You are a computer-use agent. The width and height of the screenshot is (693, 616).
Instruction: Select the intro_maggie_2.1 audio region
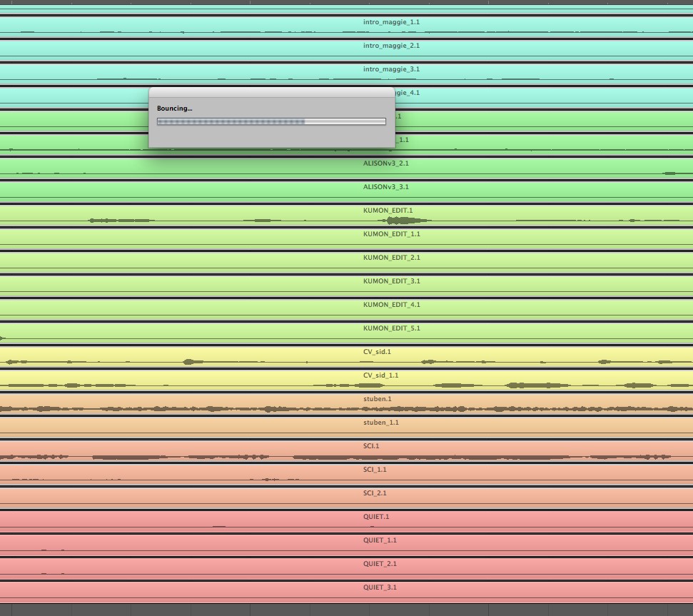(391, 50)
